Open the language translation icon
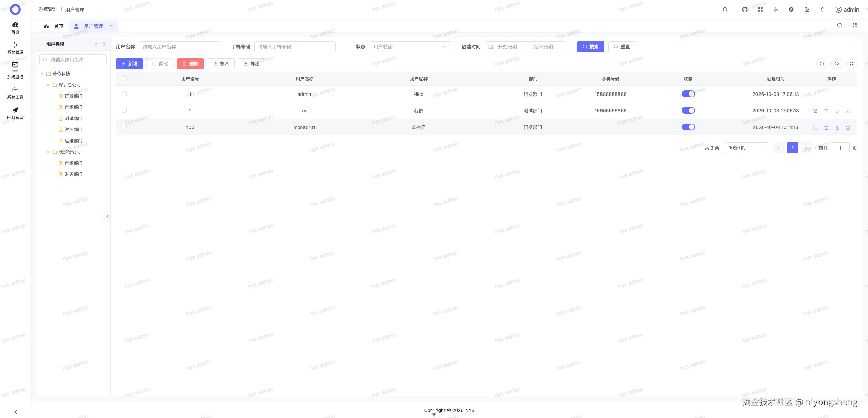Image resolution: width=868 pixels, height=418 pixels. [x=776, y=9]
